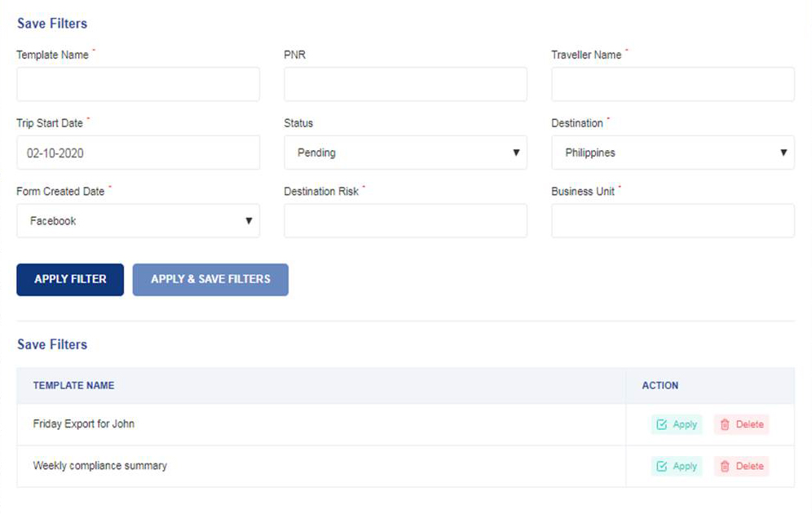Viewport: 812px width, 514px height.
Task: Expand the Destination dropdown showing Philippines
Action: [673, 153]
